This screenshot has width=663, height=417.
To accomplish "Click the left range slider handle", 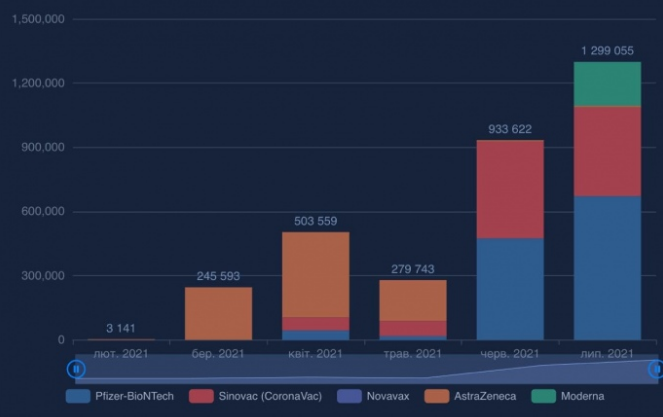I will pyautogui.click(x=76, y=369).
